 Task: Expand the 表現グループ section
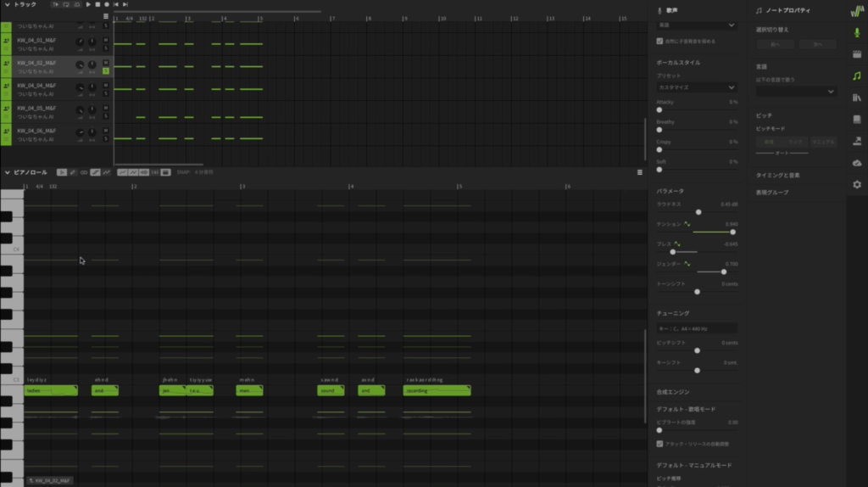pyautogui.click(x=772, y=193)
